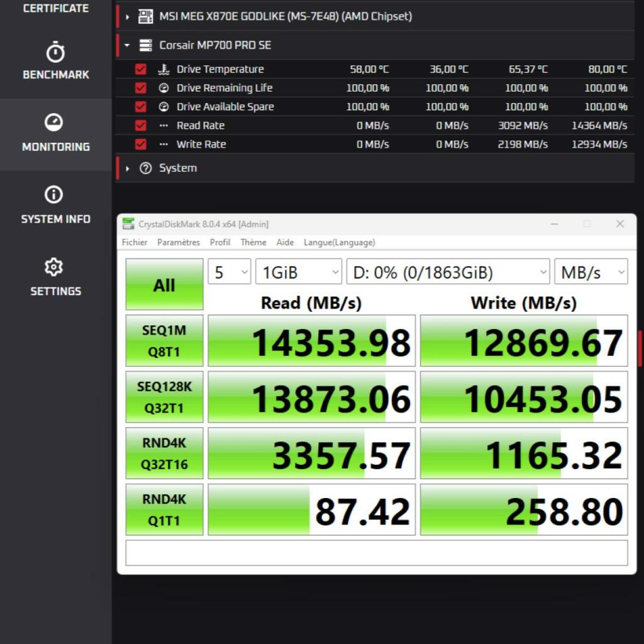Viewport: 644px width, 644px height.
Task: Uncheck the Drive Temperature checkbox
Action: coord(140,69)
